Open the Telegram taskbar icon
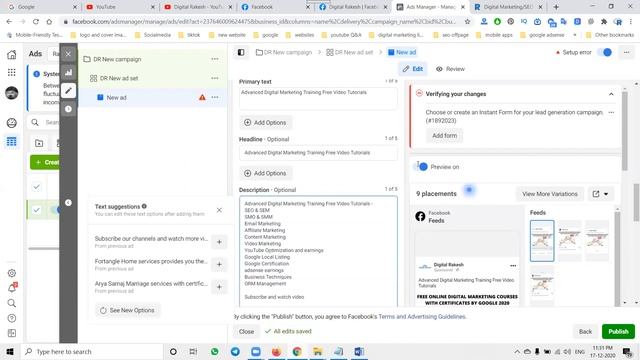This screenshot has width=640, height=360. click(x=235, y=351)
